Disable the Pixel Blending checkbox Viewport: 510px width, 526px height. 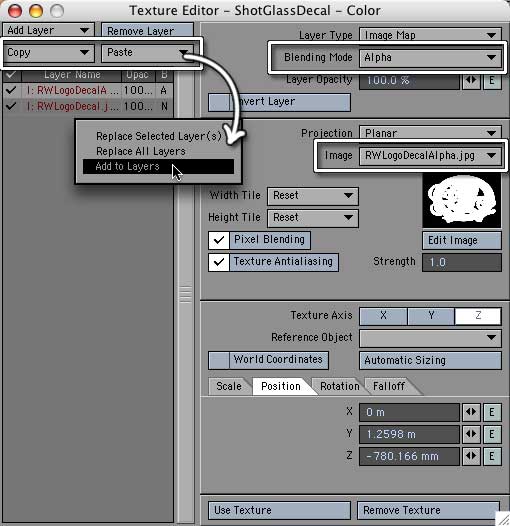coord(219,240)
